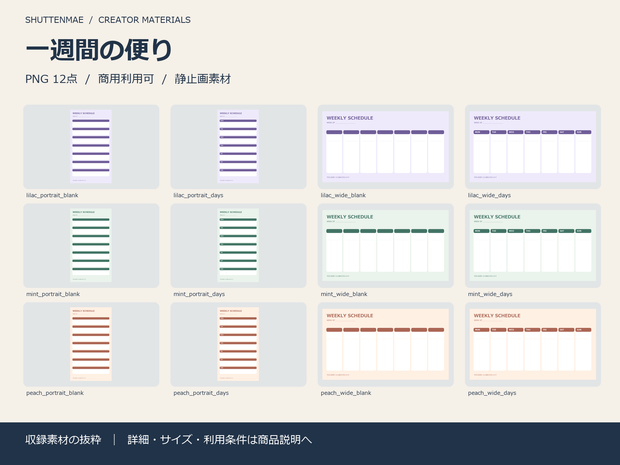Open the peach_portrait_days thumbnail
Image resolution: width=620 pixels, height=465 pixels.
[238, 344]
